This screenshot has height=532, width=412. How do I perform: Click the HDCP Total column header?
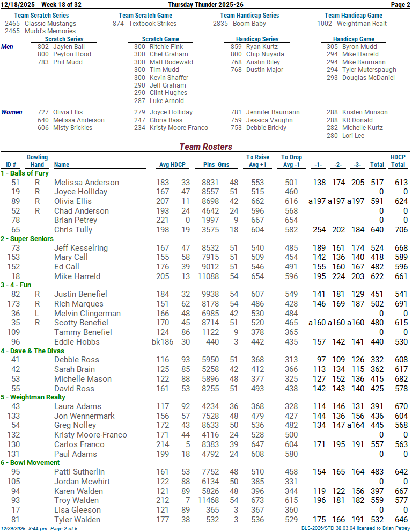[x=398, y=161]
